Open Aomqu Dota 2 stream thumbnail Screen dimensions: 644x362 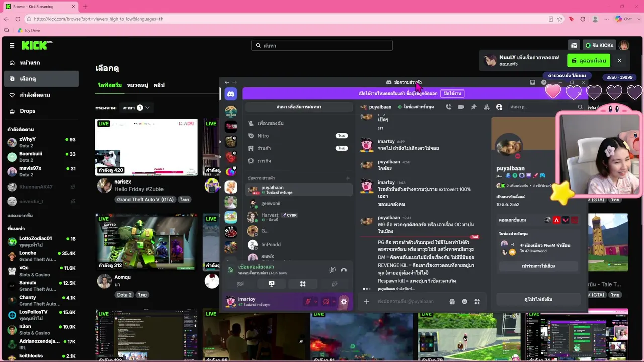point(146,242)
